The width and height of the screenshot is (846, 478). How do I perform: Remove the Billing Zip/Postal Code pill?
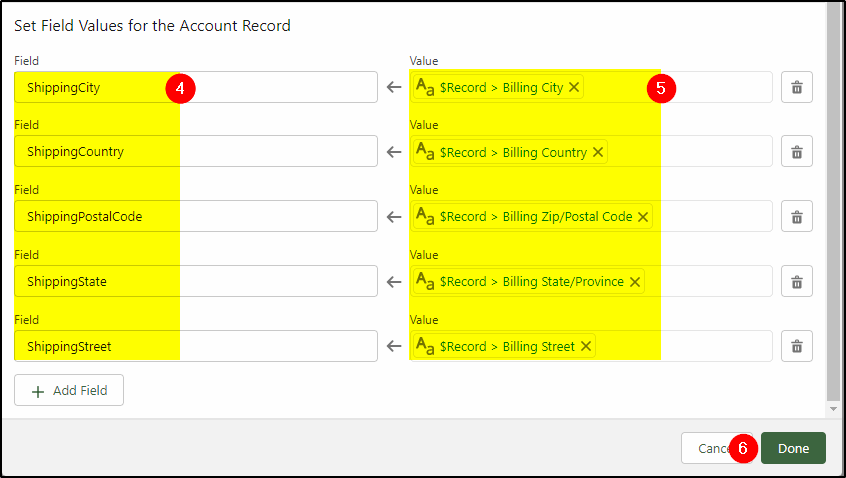pyautogui.click(x=643, y=217)
